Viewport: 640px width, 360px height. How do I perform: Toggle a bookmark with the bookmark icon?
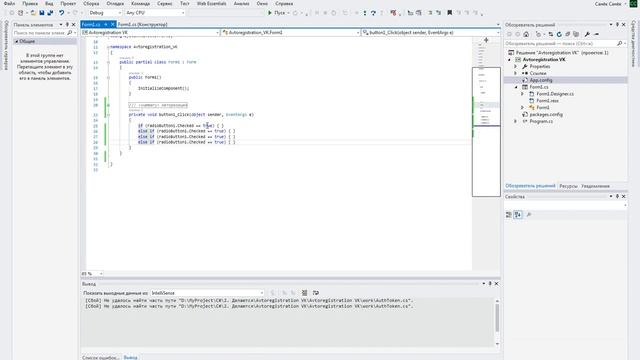[x=449, y=13]
